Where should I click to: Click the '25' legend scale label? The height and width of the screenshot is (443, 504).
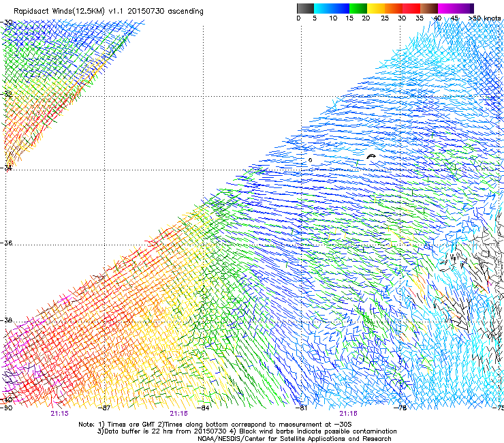tap(385, 18)
